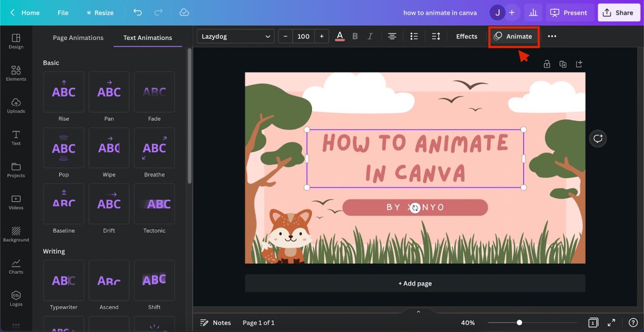Viewport: 644px width, 332px height.
Task: Open the Background panel
Action: [16, 234]
